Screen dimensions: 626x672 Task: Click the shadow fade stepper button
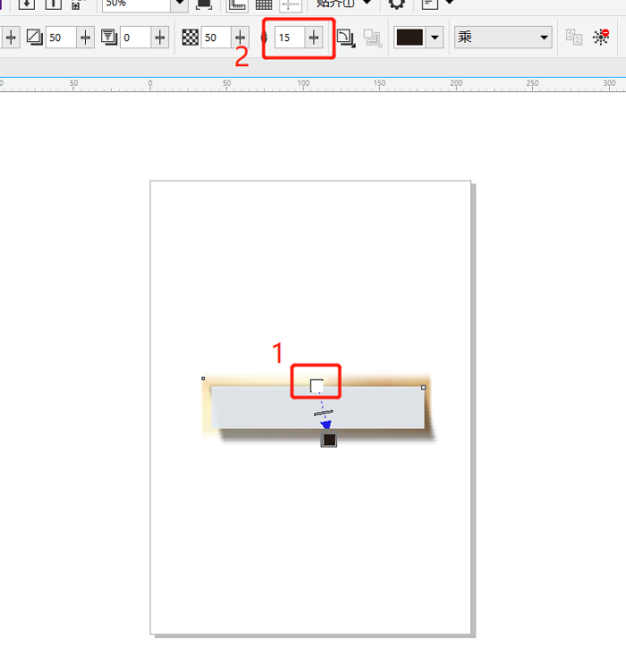click(160, 38)
